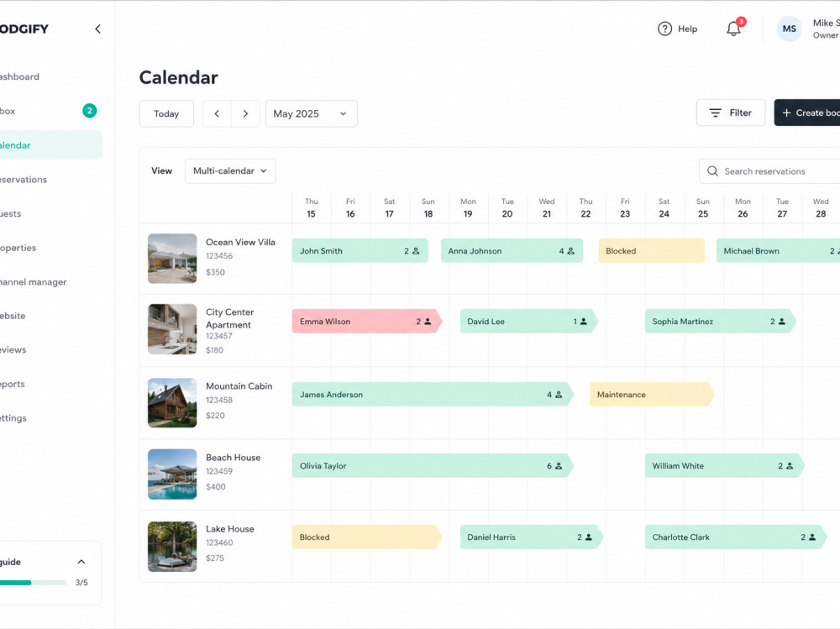The width and height of the screenshot is (840, 629).
Task: Open the notifications bell
Action: [733, 29]
